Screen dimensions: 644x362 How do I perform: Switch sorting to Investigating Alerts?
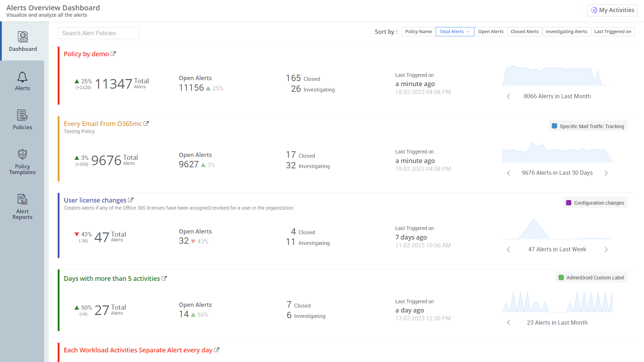(566, 31)
